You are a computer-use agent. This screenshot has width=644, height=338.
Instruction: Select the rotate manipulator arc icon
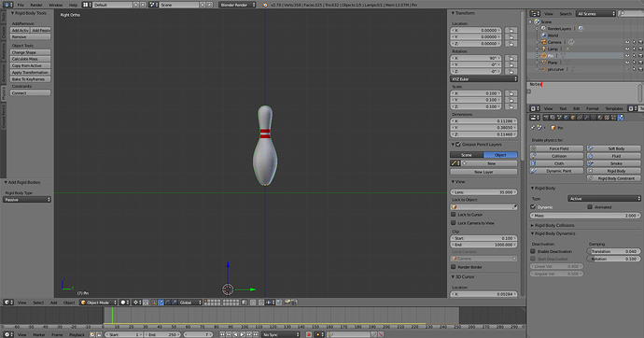[x=167, y=303]
